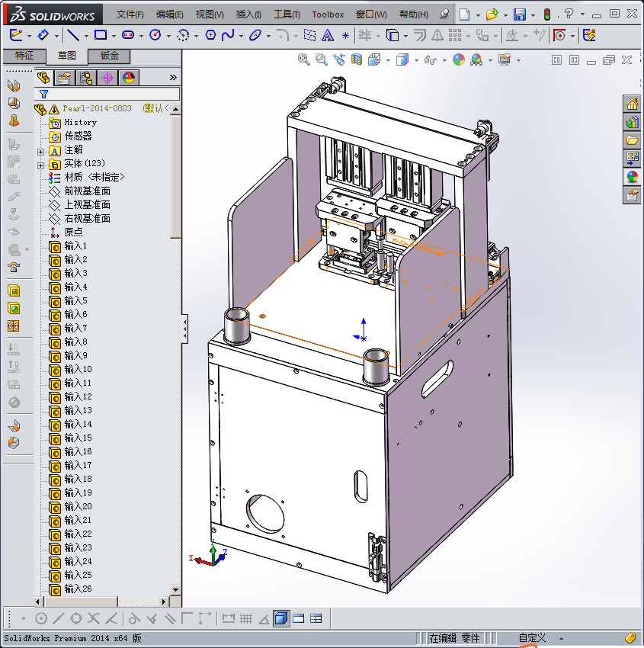This screenshot has width=644, height=648.
Task: Select the Circle sketch tool
Action: (x=155, y=35)
